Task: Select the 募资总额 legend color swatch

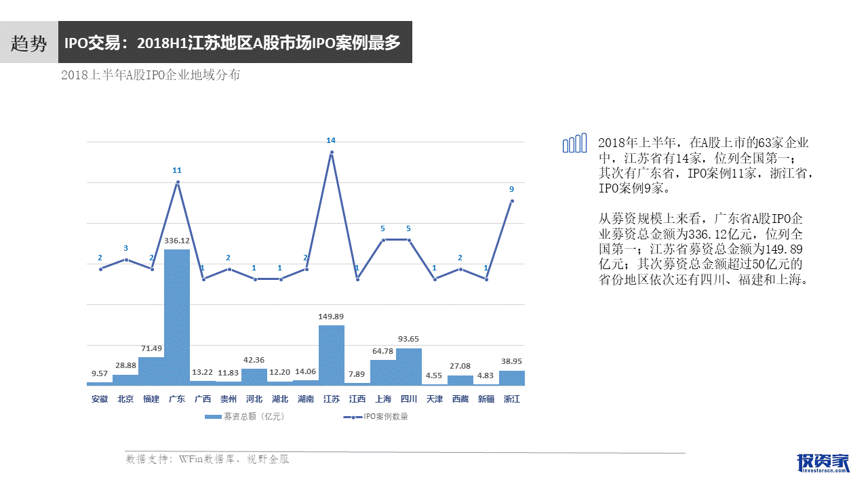Action: (213, 417)
